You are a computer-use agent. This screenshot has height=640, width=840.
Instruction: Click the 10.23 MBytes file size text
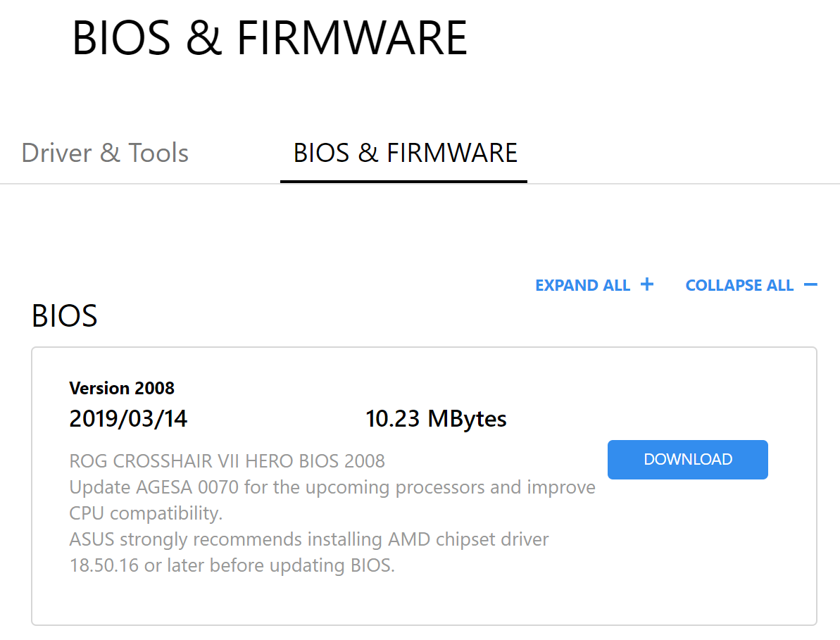pyautogui.click(x=436, y=419)
